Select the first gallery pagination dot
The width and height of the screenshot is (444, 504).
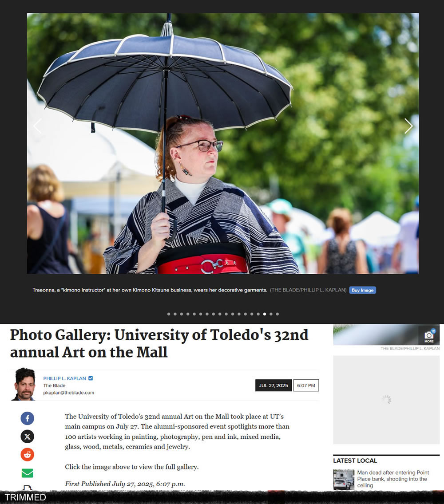169,314
